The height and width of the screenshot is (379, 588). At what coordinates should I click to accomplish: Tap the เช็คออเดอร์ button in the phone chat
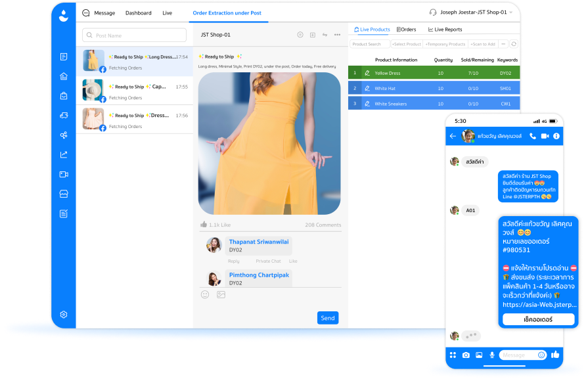[x=538, y=319]
